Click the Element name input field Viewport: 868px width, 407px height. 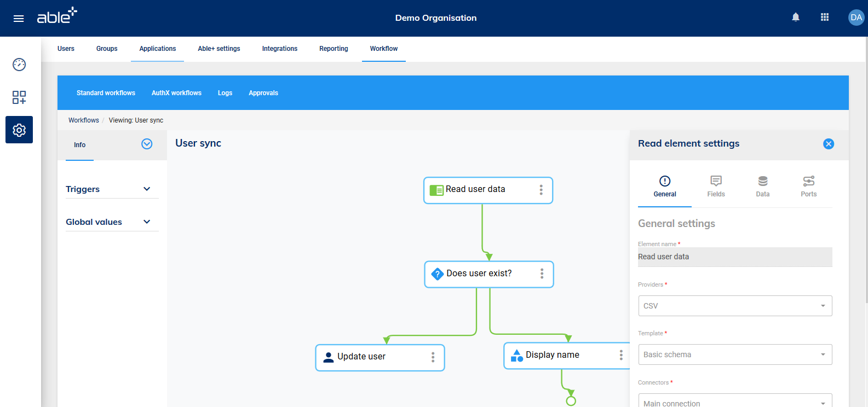[735, 257]
